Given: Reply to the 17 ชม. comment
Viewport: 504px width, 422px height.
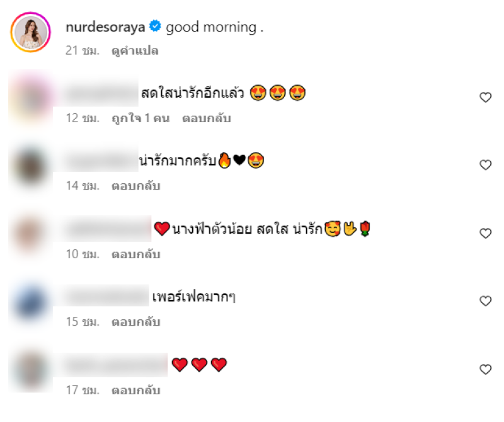Looking at the screenshot, I should point(135,390).
